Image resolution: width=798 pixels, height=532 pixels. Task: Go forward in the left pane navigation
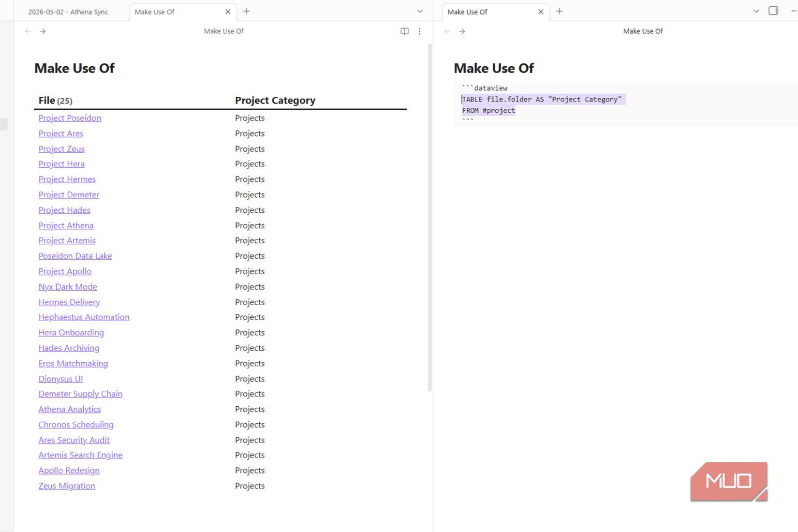coord(43,31)
